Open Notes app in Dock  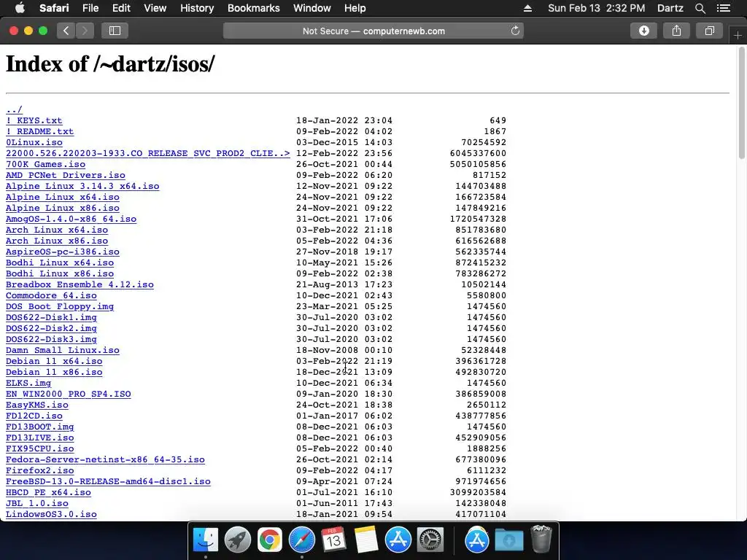pos(366,540)
